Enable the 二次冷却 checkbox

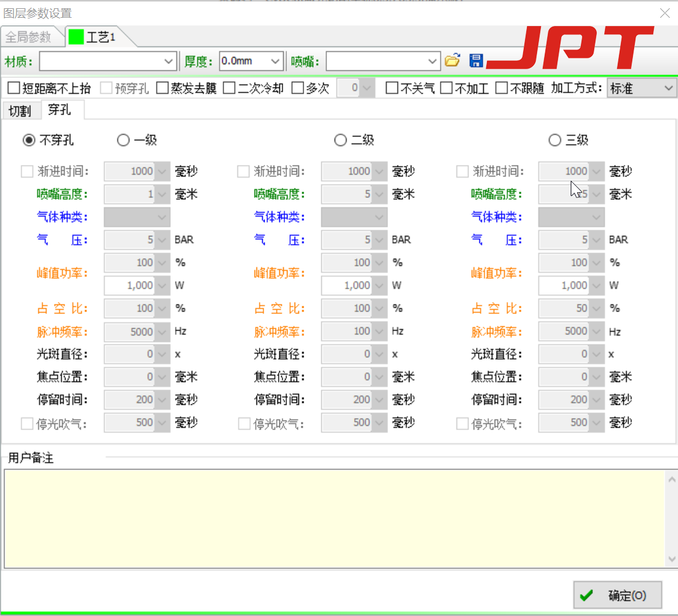[x=229, y=88]
